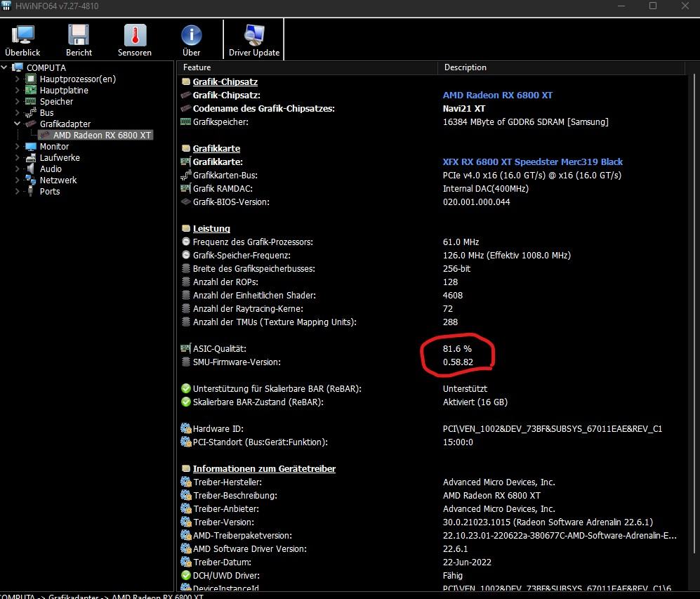Expand the Netzwerk tree node
This screenshot has width=700, height=599.
pos(18,180)
